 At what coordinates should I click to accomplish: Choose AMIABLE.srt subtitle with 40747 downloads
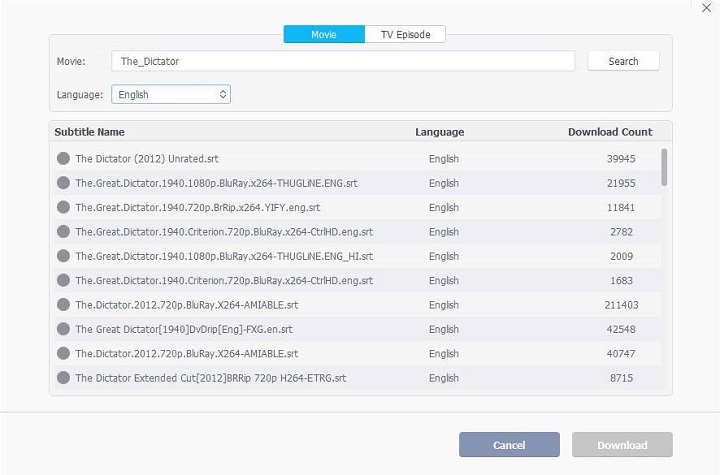coord(63,354)
